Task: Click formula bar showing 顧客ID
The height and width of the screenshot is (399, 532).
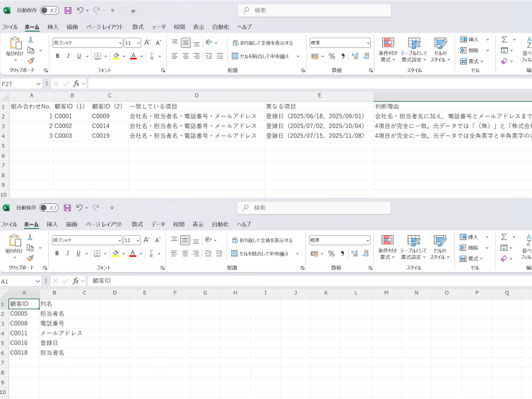Action: [309, 281]
